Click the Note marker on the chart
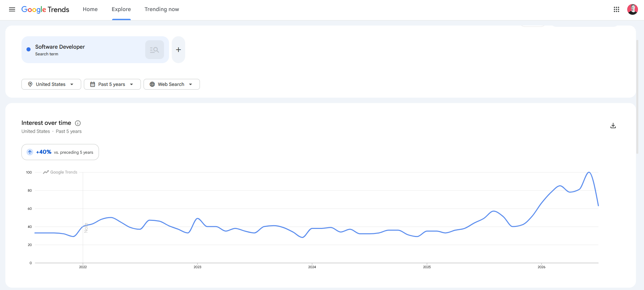644x290 pixels. pyautogui.click(x=86, y=228)
